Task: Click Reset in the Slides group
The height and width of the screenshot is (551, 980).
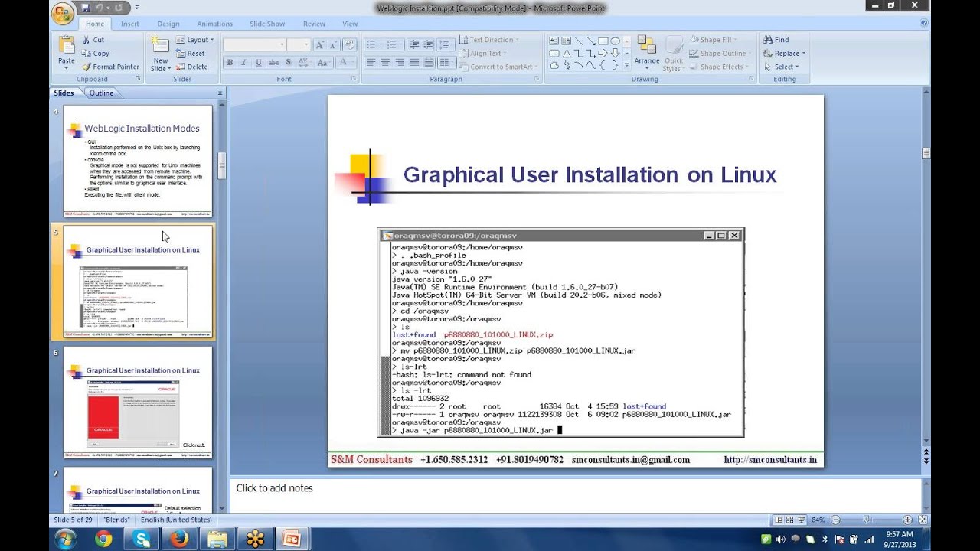Action: tap(191, 54)
